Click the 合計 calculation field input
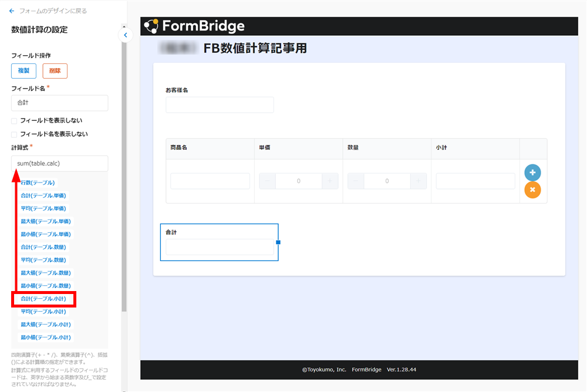Viewport: 587px width, 392px height. [x=220, y=247]
